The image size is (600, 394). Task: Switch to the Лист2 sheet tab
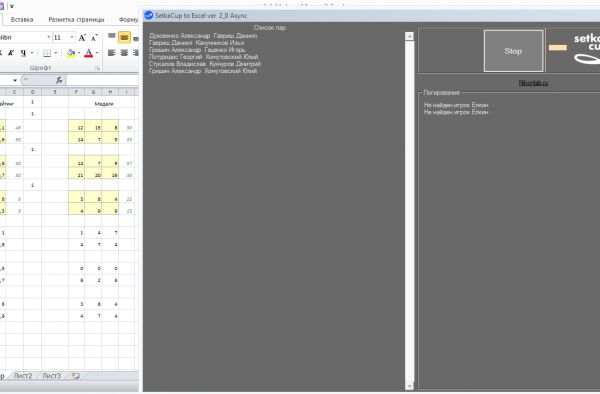coord(23,376)
